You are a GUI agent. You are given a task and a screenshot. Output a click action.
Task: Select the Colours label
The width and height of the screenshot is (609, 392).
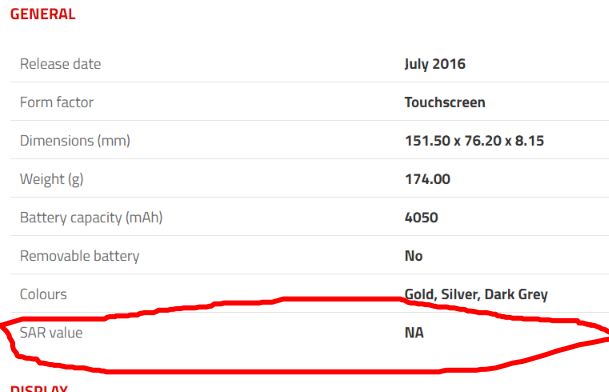[44, 294]
